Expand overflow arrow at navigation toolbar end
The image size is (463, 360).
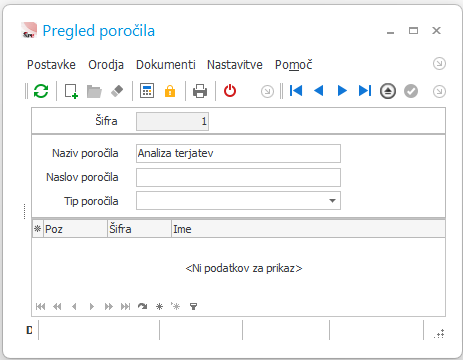tap(439, 91)
